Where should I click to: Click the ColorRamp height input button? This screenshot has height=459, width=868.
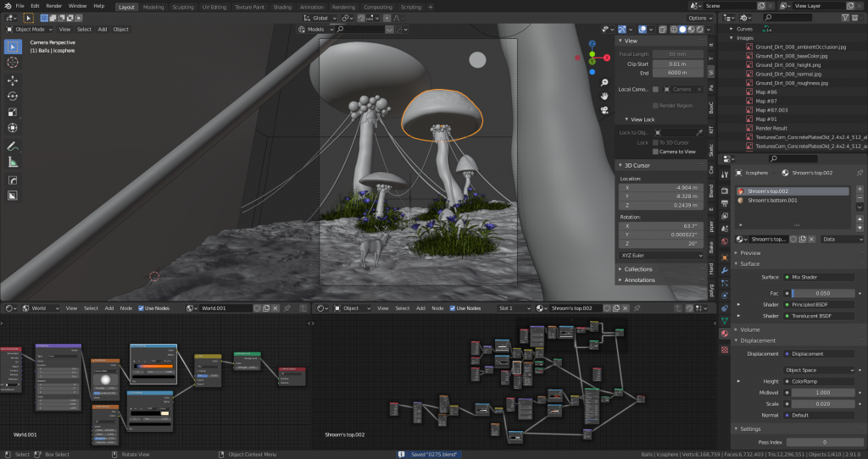[x=820, y=382]
